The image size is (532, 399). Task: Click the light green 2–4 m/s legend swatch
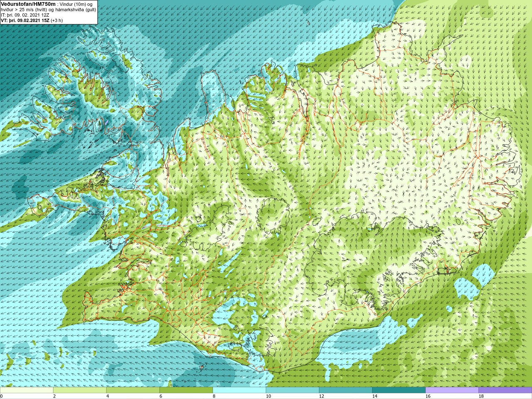click(80, 390)
